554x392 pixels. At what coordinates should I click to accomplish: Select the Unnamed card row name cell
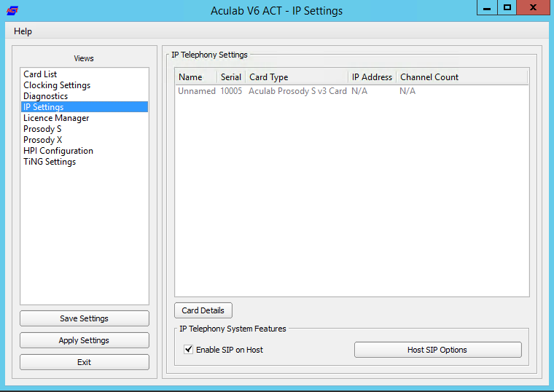click(197, 91)
